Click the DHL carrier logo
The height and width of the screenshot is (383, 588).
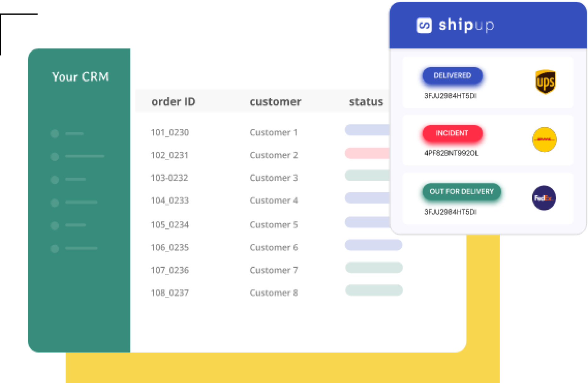tap(544, 140)
